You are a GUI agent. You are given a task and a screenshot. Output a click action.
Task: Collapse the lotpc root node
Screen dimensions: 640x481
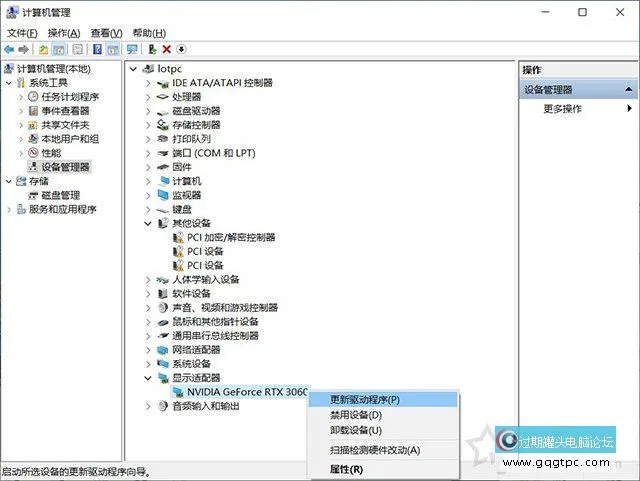click(x=133, y=69)
